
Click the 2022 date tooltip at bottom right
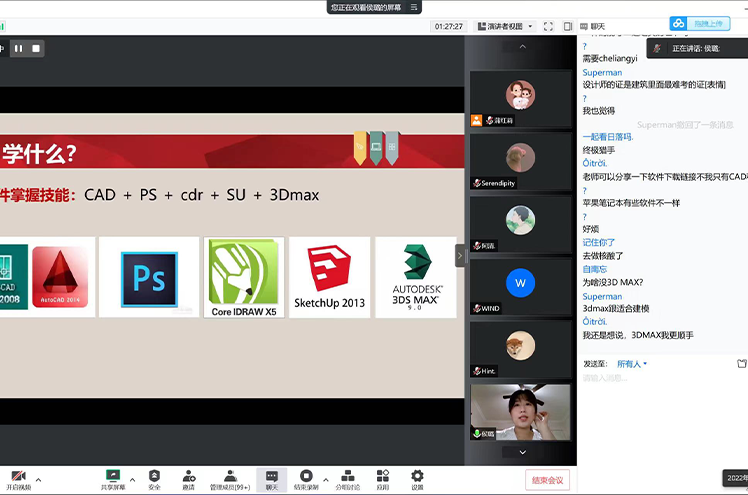[x=735, y=478]
